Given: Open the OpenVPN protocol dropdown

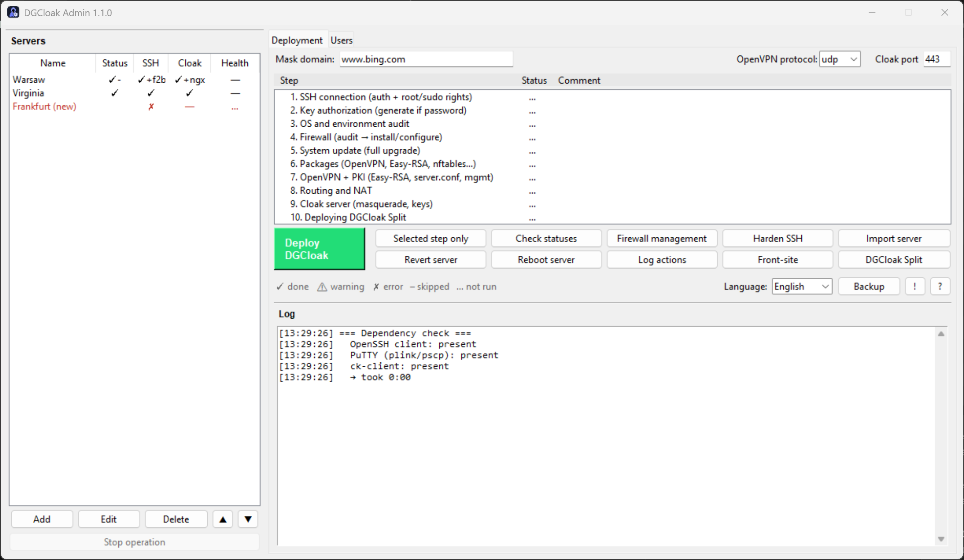Looking at the screenshot, I should [x=840, y=59].
